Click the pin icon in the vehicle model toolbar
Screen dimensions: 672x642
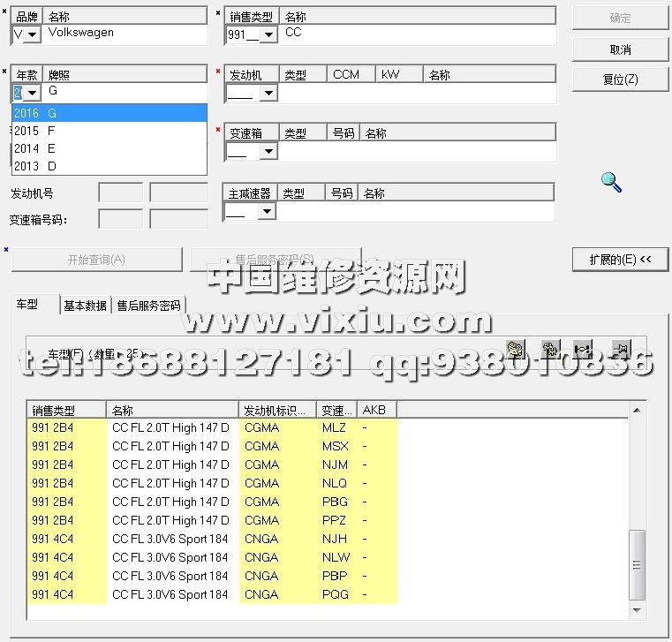pos(621,349)
